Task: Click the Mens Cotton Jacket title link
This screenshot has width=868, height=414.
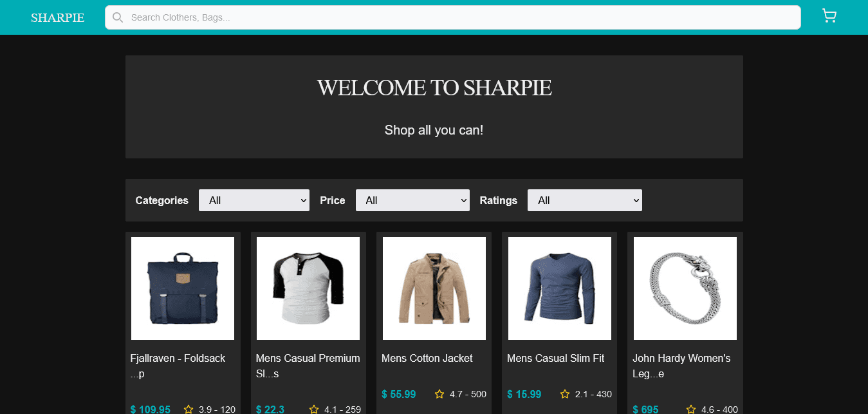Action: tap(427, 358)
